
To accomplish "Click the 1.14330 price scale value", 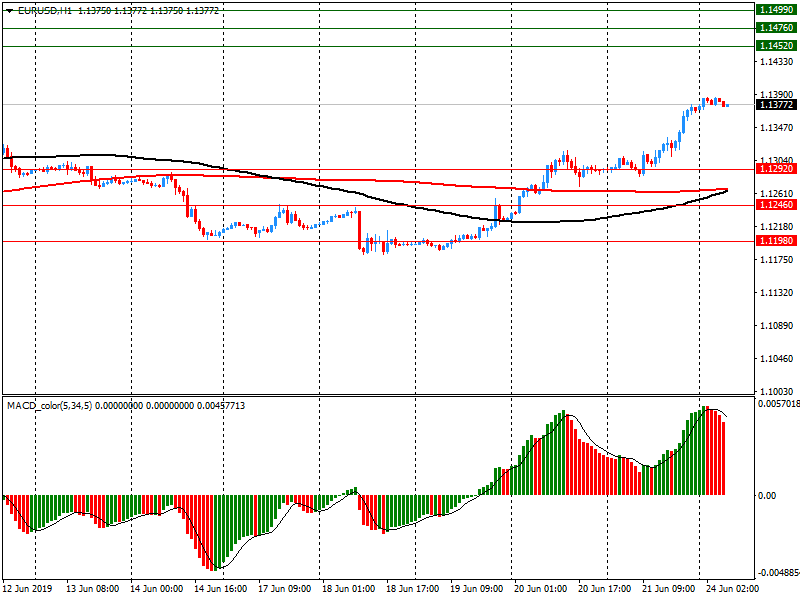I will coord(777,62).
